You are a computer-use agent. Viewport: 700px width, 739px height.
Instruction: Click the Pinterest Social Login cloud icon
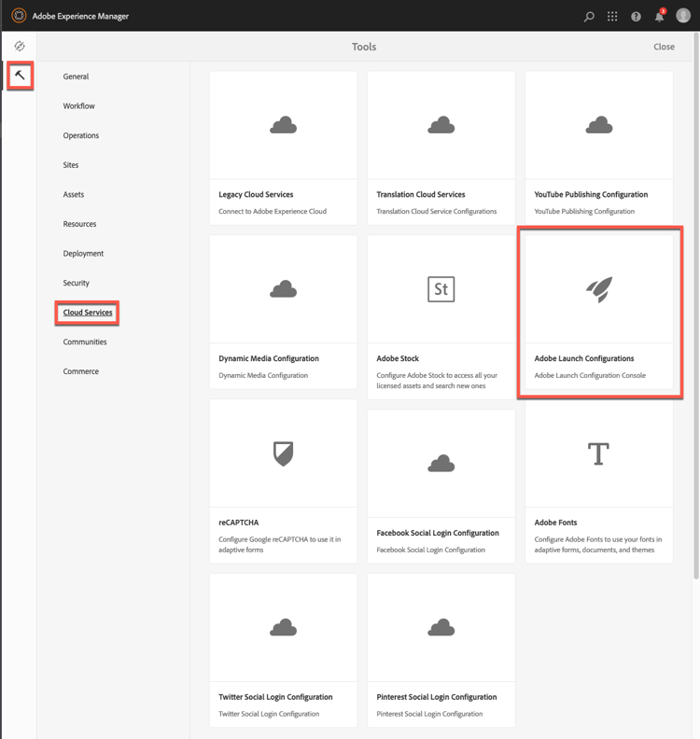coord(441,627)
